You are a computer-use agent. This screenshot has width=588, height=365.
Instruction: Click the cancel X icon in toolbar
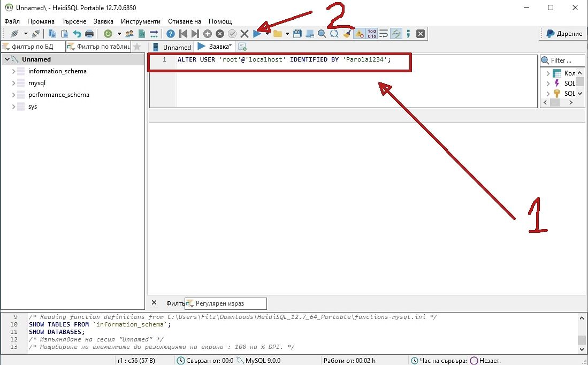(x=245, y=34)
